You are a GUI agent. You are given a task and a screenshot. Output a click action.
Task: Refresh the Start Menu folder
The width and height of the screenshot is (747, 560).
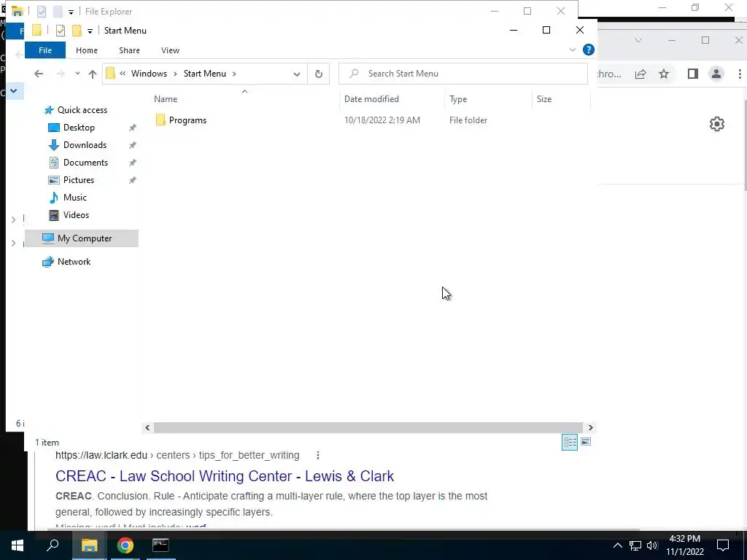click(x=319, y=74)
